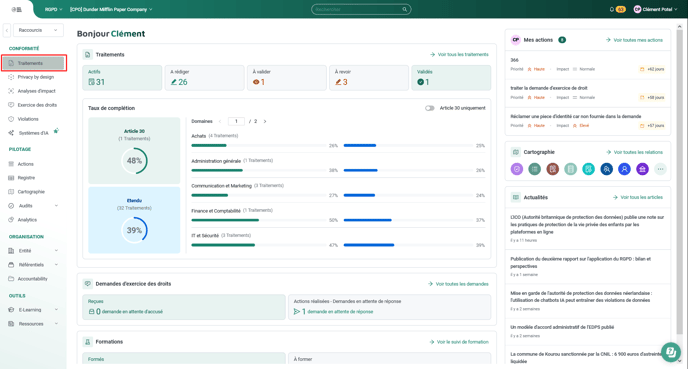Open action titled 366
The image size is (688, 369).
[x=588, y=64]
